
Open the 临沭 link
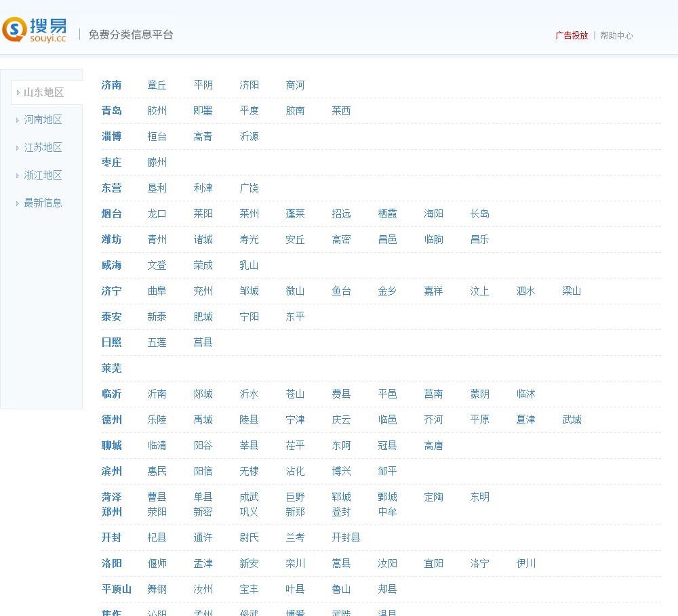click(x=526, y=394)
